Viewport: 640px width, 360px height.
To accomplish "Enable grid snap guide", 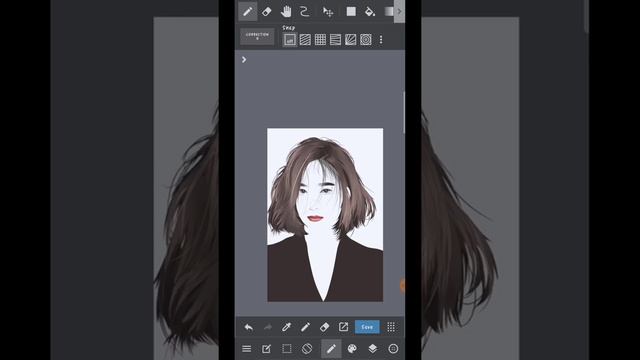I will point(320,40).
